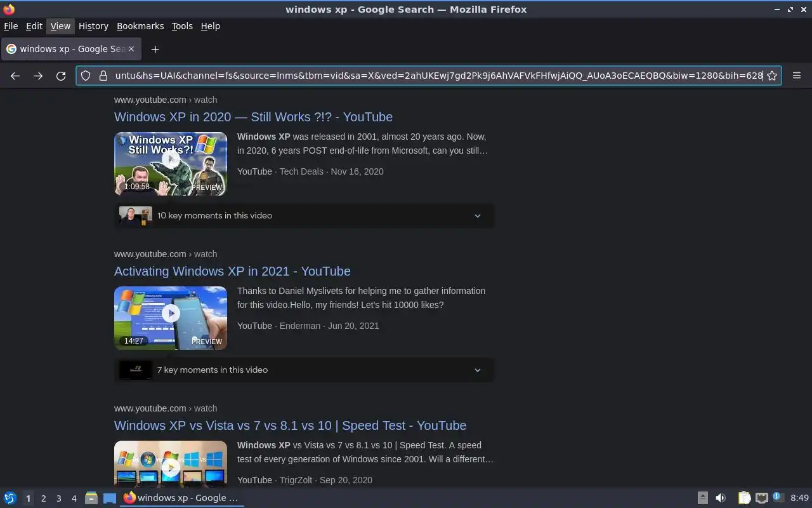Image resolution: width=812 pixels, height=508 pixels.
Task: Open 'Activating Windows XP in 2021' result
Action: 232,271
